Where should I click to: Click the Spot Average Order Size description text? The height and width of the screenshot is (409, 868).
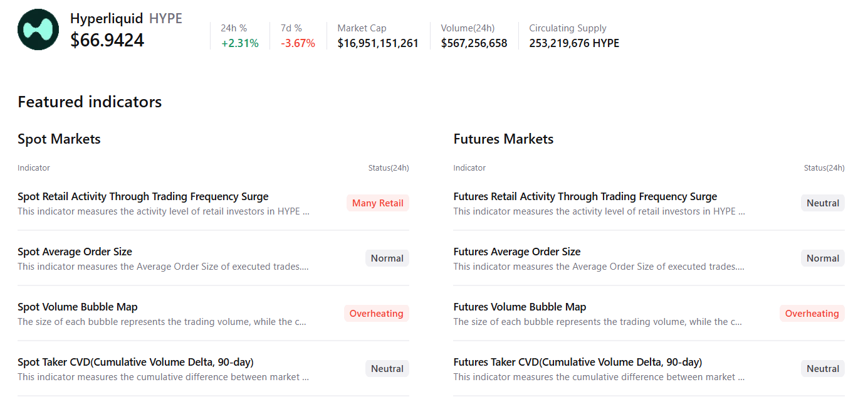coord(163,267)
